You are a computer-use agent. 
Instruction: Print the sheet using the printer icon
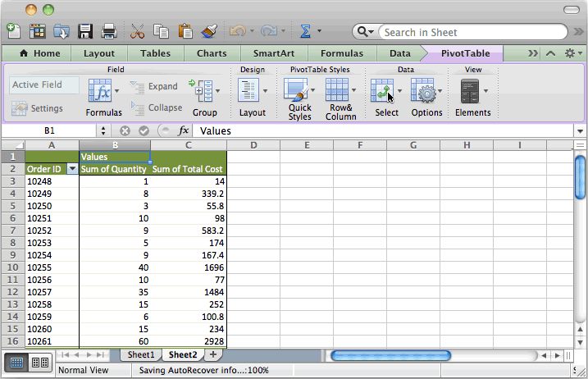(x=109, y=31)
